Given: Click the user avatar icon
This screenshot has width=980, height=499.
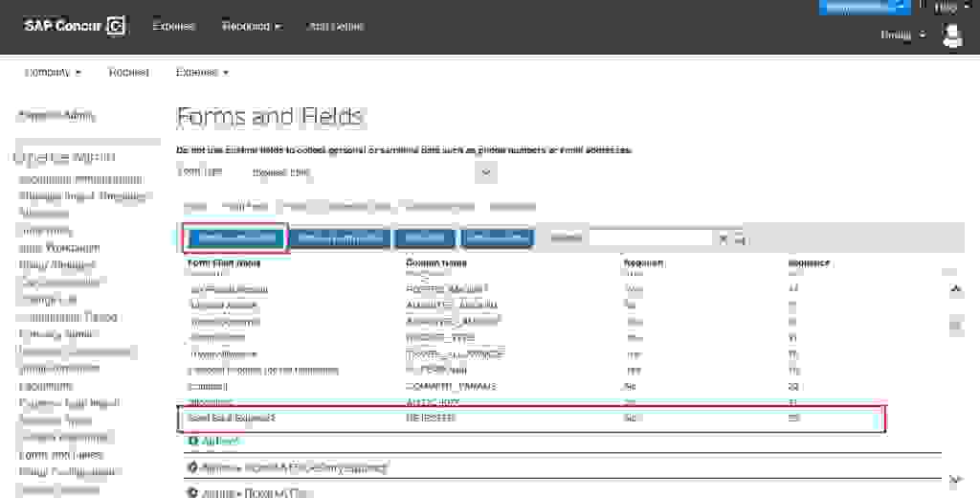Looking at the screenshot, I should pos(952,35).
